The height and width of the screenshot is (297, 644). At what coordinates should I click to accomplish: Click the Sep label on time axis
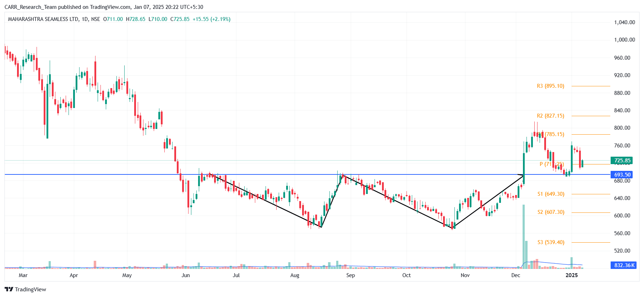tap(350, 275)
